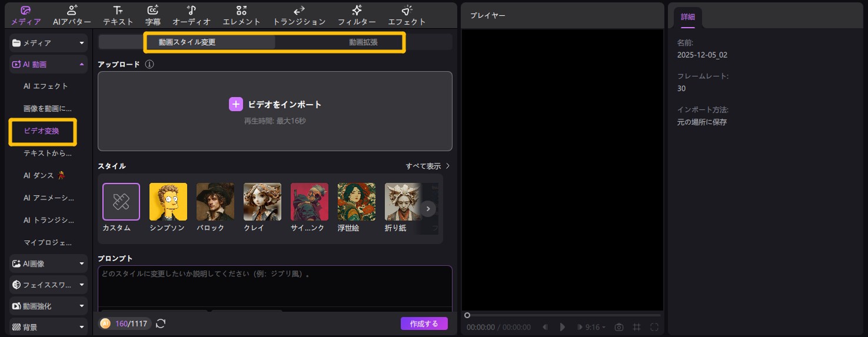This screenshot has height=337, width=868.
Task: Open the トランジション tab
Action: pyautogui.click(x=299, y=15)
